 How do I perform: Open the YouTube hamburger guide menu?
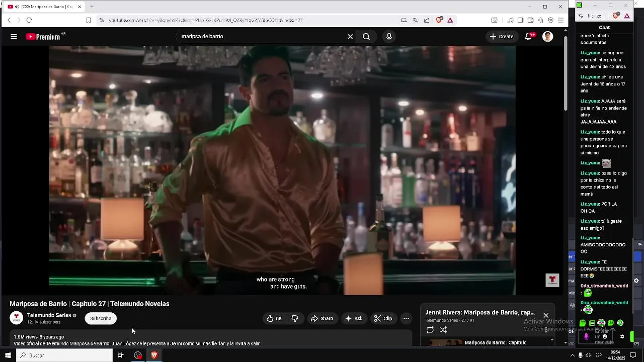[14, 37]
